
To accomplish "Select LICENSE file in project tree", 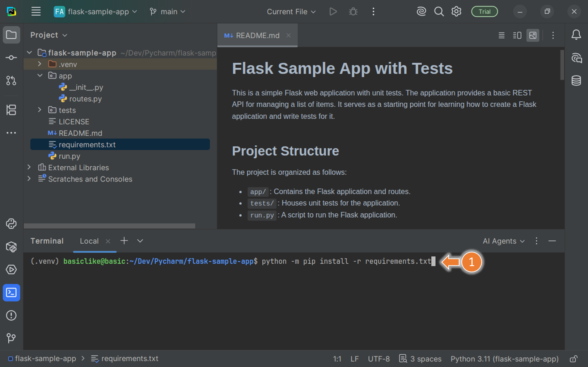I will point(69,121).
